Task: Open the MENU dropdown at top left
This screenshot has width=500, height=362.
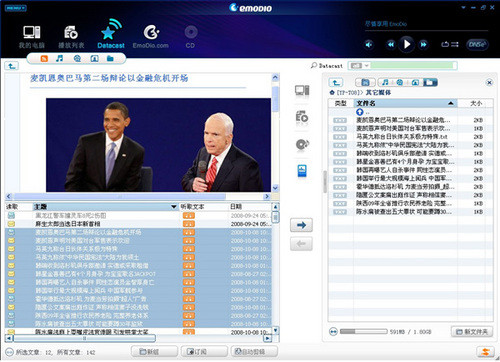Action: pyautogui.click(x=16, y=8)
